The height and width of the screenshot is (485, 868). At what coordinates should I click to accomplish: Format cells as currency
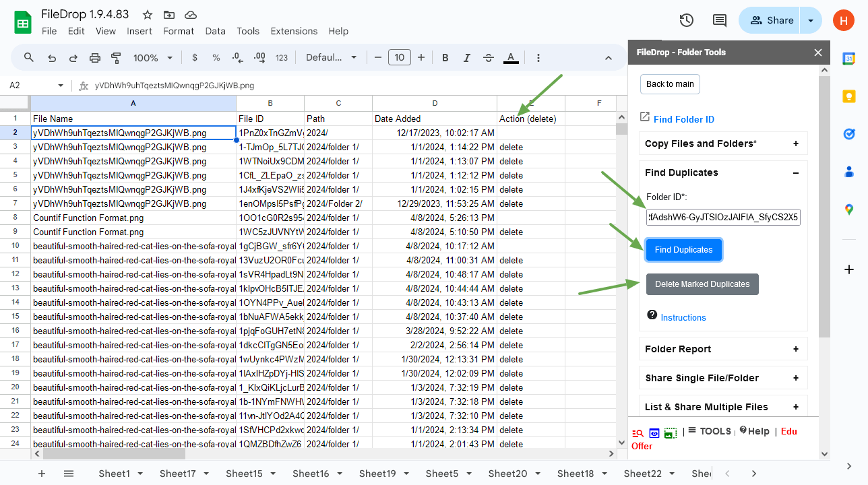(x=195, y=58)
